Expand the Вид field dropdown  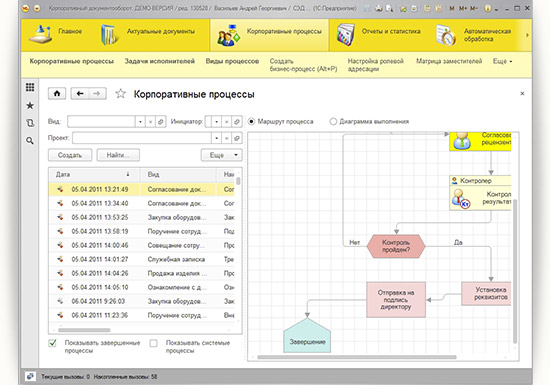[140, 122]
